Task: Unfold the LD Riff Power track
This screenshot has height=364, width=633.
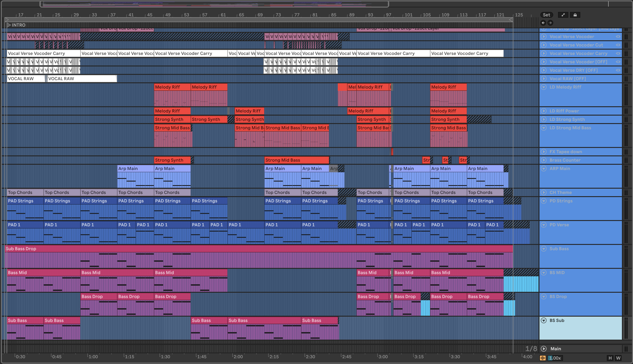Action: 544,111
